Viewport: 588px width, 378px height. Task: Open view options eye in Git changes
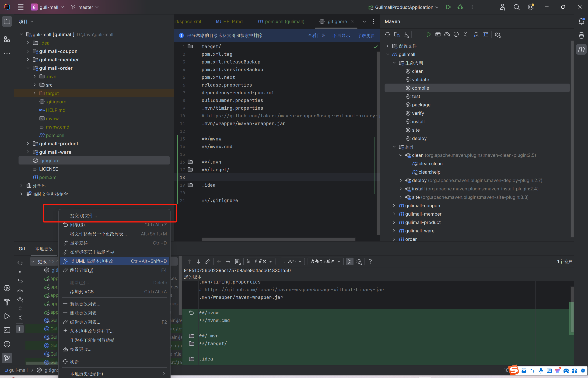tap(20, 299)
